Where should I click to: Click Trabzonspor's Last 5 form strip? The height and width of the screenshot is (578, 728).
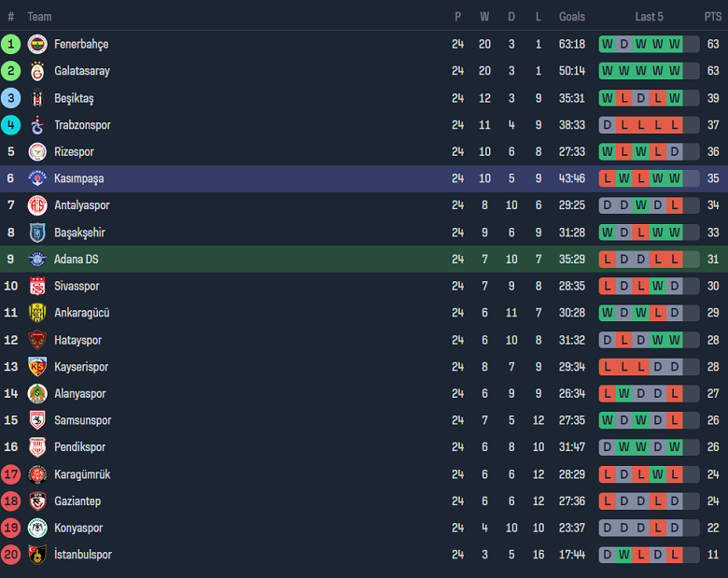[649, 125]
